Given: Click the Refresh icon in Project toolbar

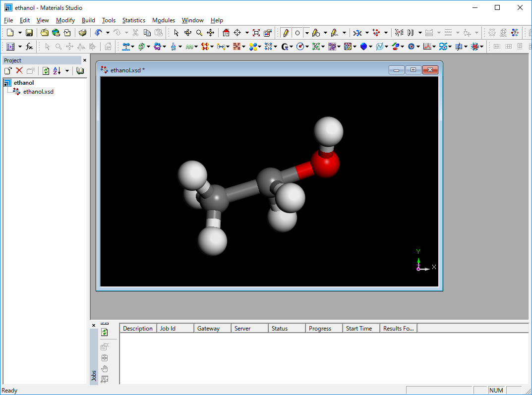Looking at the screenshot, I should point(46,71).
